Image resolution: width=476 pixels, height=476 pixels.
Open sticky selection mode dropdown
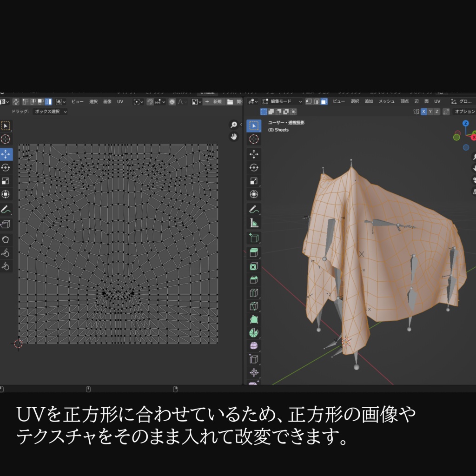coord(61,102)
